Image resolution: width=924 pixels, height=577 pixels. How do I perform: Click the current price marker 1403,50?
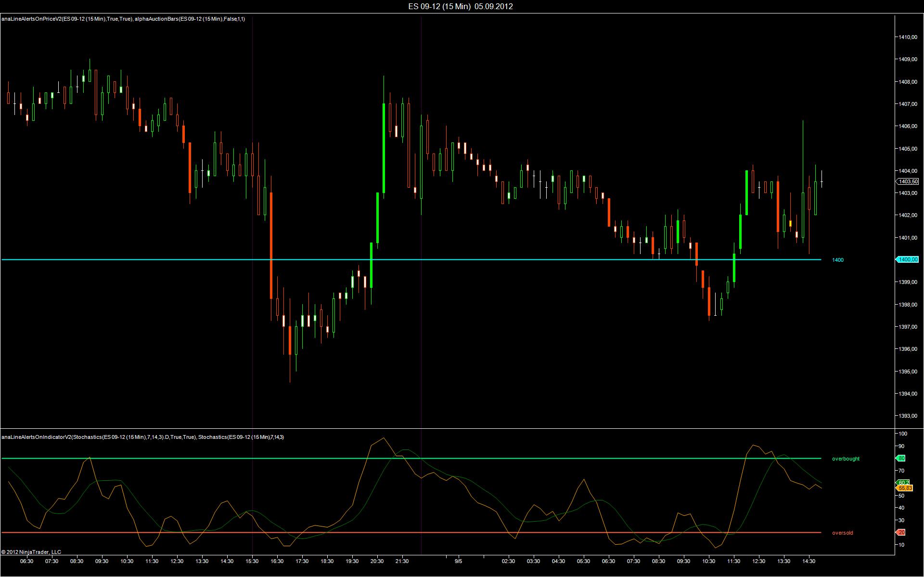coord(907,181)
